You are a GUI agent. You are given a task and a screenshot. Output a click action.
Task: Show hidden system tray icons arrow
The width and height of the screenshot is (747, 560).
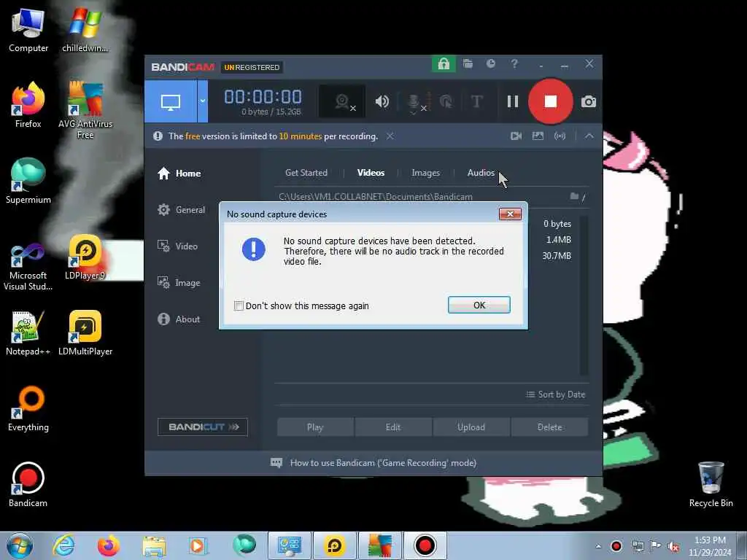point(598,546)
